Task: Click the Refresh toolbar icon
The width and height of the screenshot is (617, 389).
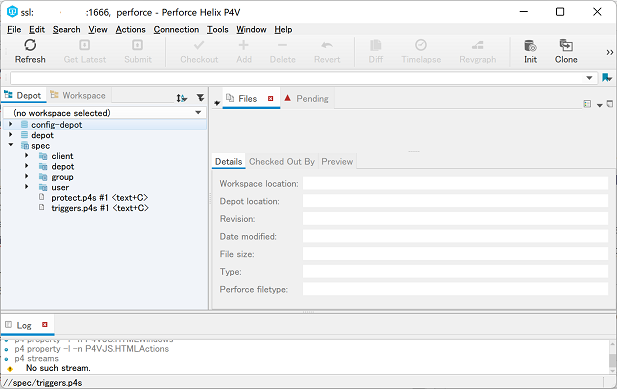Action: [x=30, y=45]
